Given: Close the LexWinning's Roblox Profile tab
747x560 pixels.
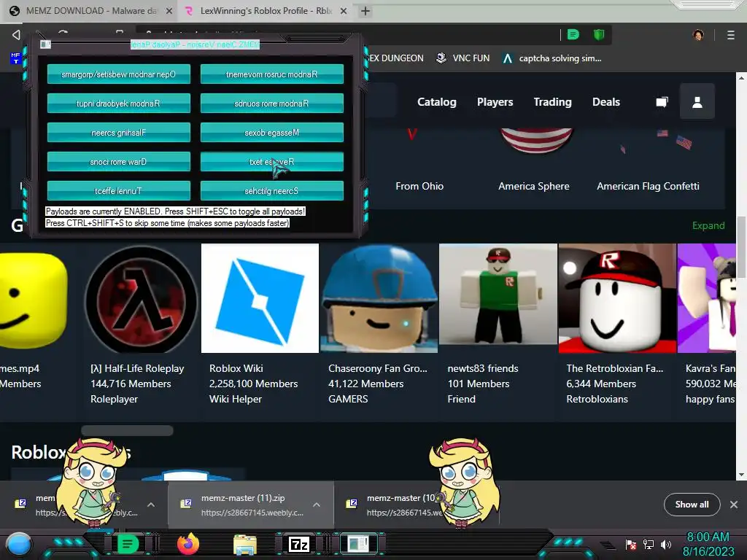Looking at the screenshot, I should coord(344,11).
